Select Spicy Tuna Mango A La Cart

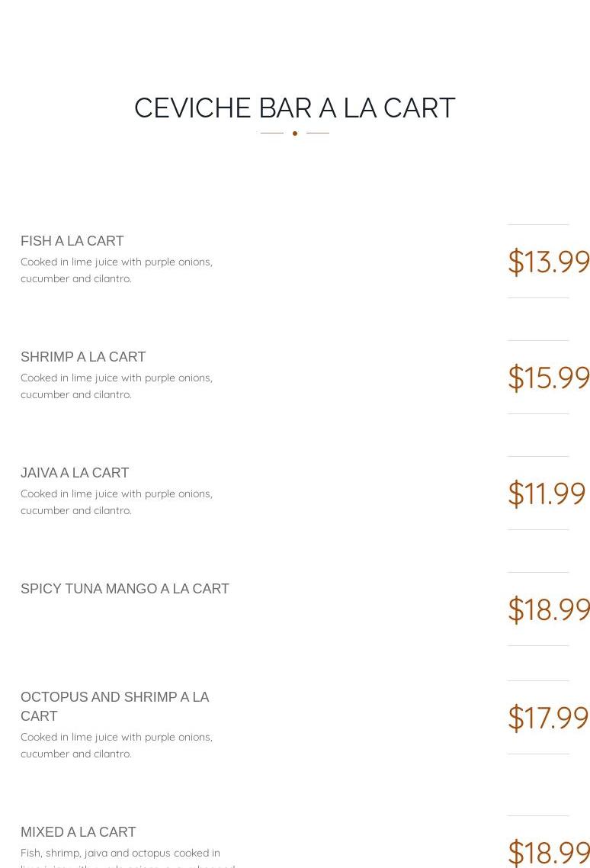[125, 589]
